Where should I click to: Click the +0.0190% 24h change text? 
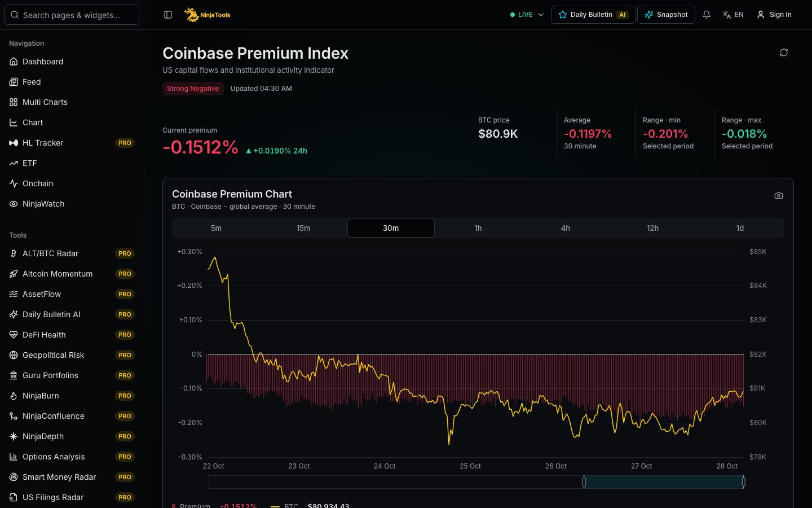[276, 151]
